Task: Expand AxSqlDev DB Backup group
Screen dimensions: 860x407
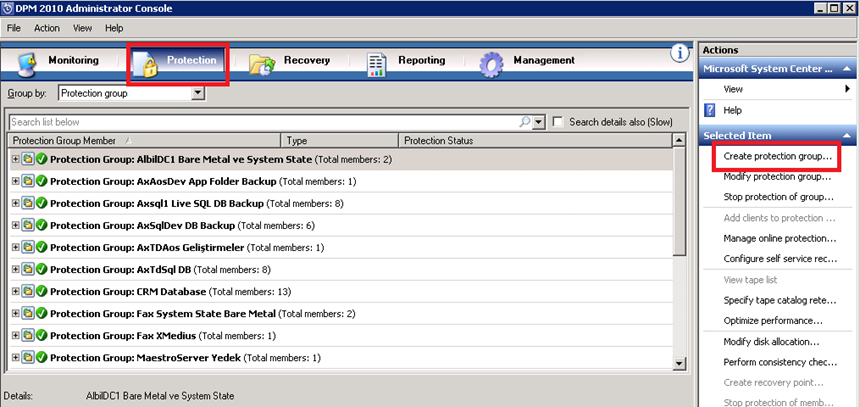Action: tap(15, 225)
